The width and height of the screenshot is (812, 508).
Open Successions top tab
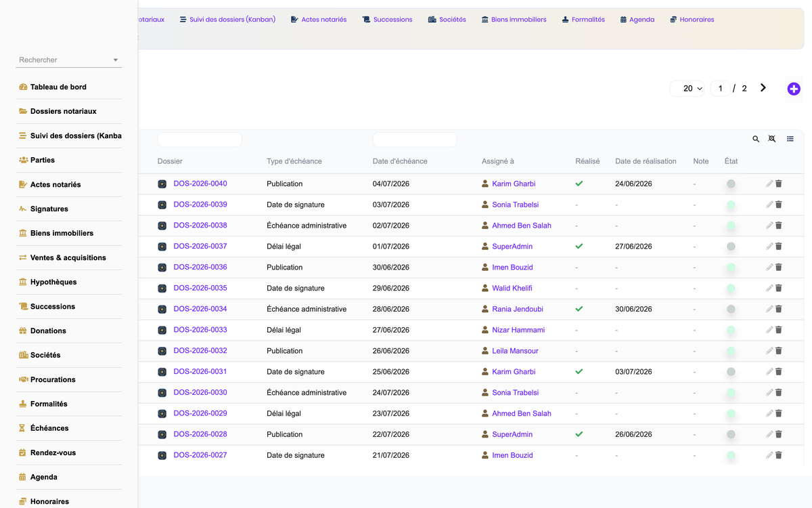pyautogui.click(x=387, y=20)
